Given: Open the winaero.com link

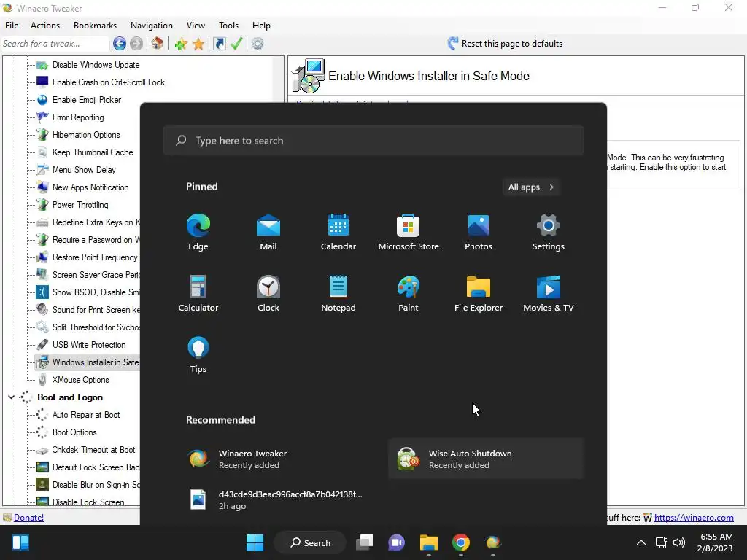Looking at the screenshot, I should pyautogui.click(x=694, y=518).
